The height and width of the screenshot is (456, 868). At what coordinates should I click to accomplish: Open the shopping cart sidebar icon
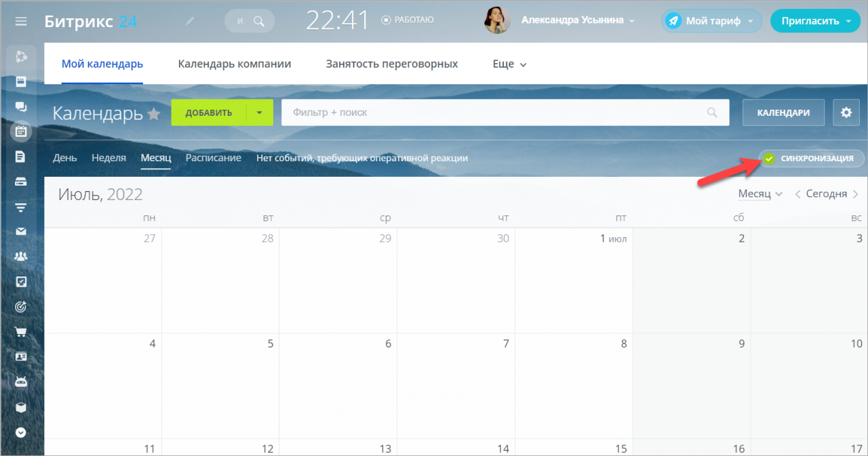[x=21, y=331]
